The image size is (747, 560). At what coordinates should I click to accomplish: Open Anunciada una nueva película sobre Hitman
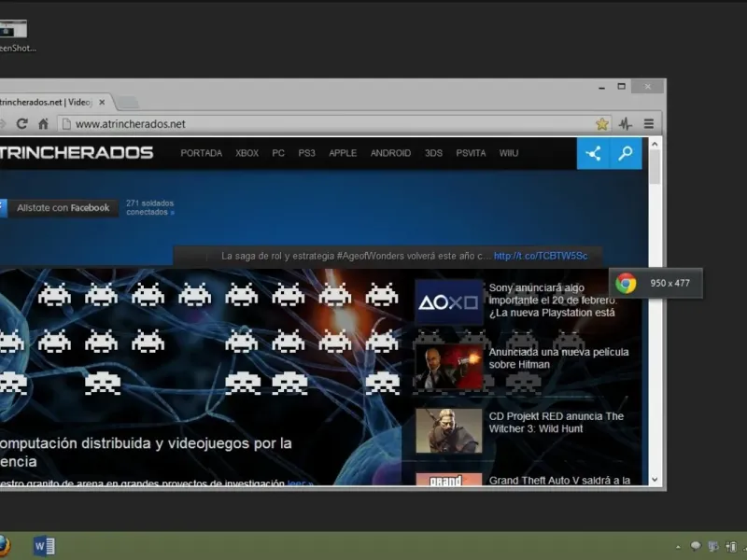[558, 358]
